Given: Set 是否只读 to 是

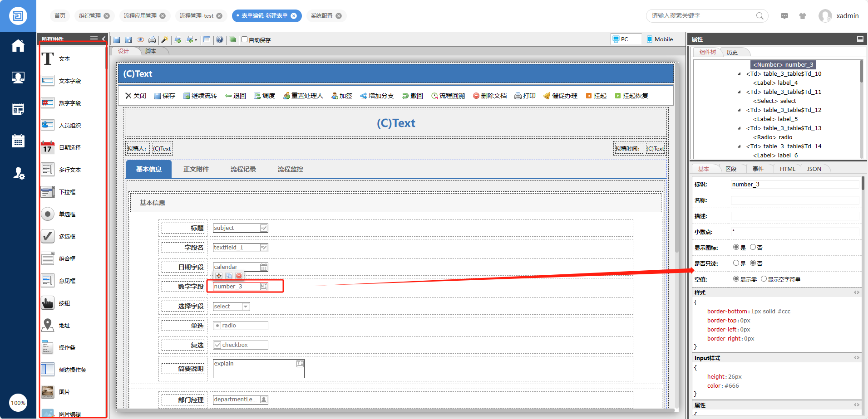Looking at the screenshot, I should point(736,263).
